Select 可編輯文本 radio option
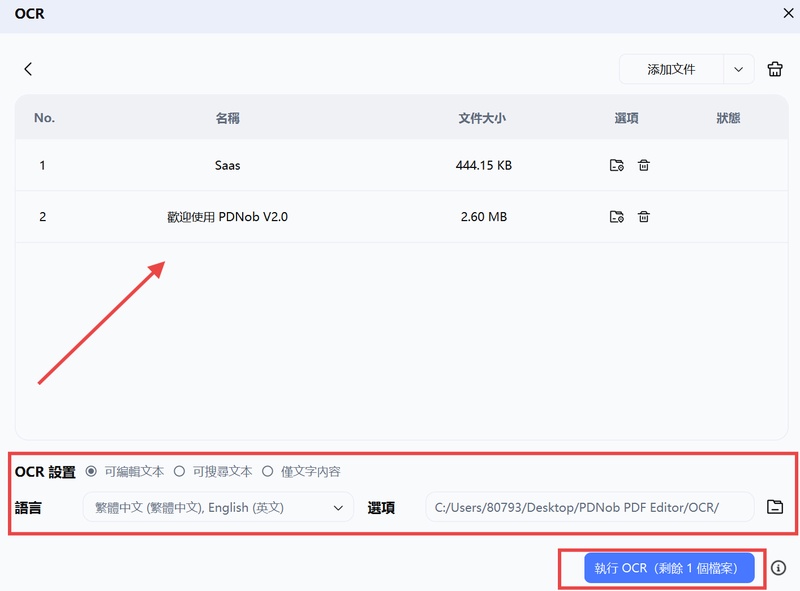Image resolution: width=800 pixels, height=591 pixels. 91,471
